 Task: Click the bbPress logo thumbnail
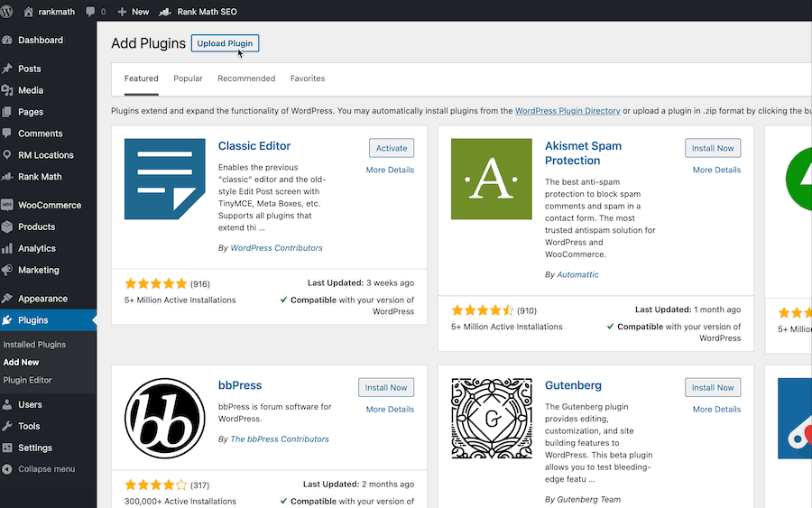pos(165,419)
